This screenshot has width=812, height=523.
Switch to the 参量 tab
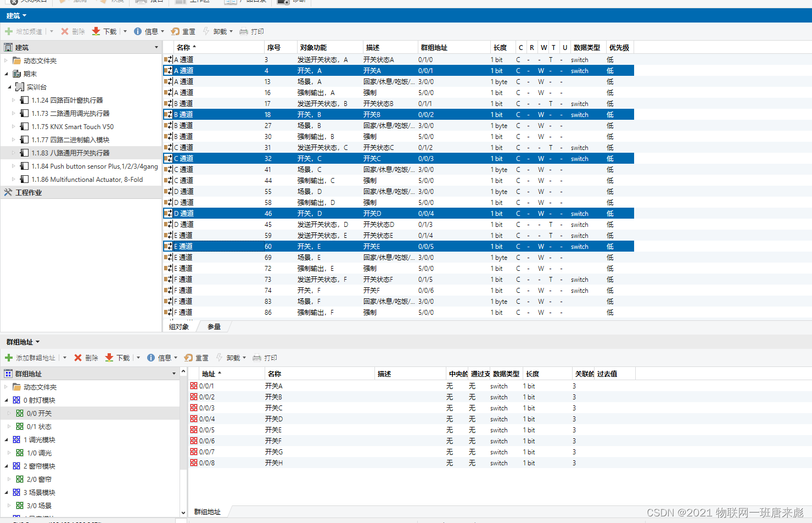tap(213, 326)
